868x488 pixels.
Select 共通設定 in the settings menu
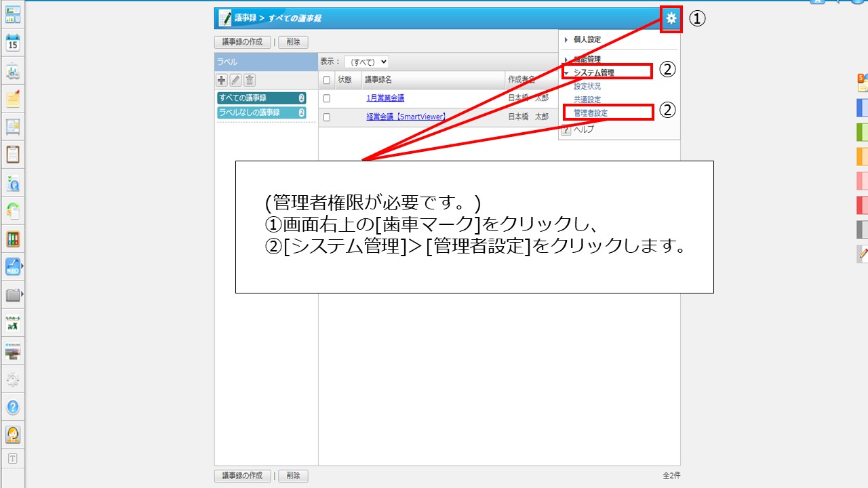(587, 100)
